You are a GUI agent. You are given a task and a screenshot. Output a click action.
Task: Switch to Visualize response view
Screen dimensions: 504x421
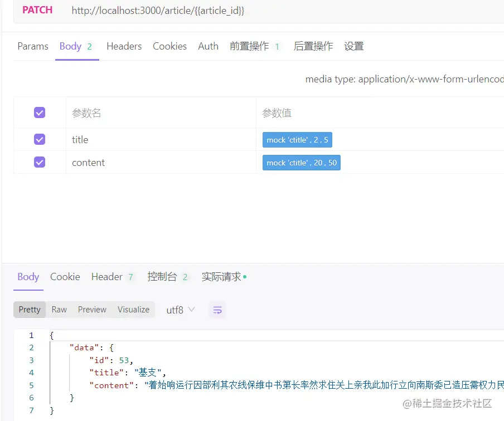coord(133,310)
